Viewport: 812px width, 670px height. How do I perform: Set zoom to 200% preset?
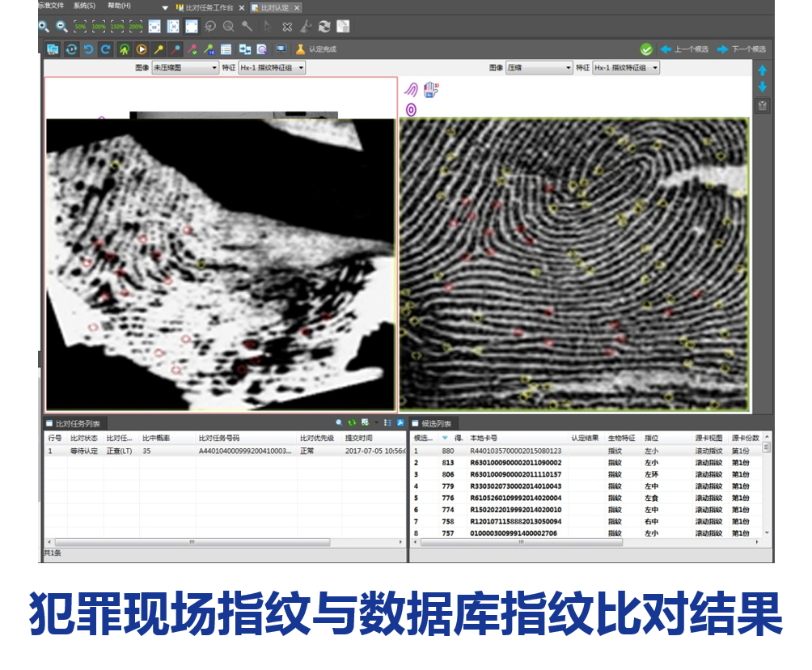tap(135, 27)
